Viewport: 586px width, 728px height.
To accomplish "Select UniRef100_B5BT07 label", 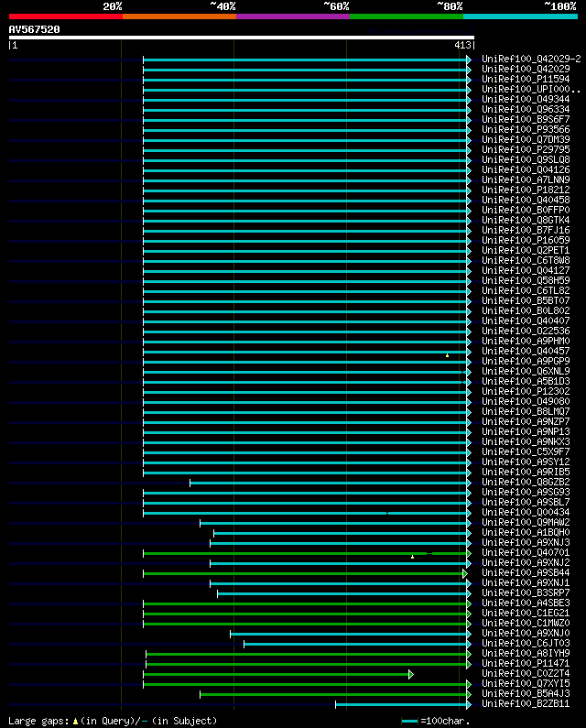I will click(526, 301).
